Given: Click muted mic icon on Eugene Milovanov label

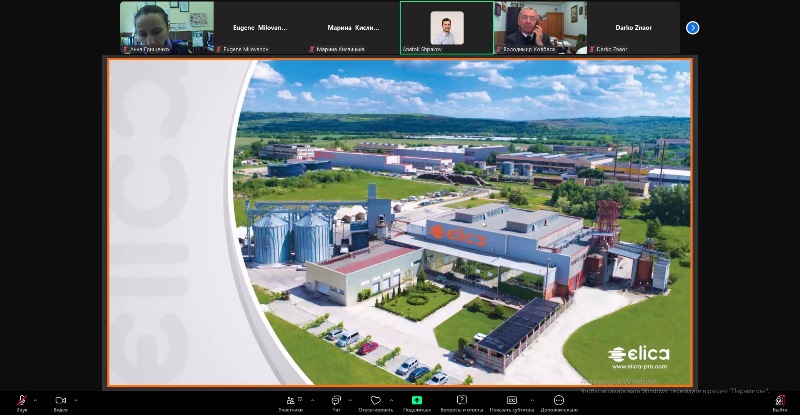Looking at the screenshot, I should point(218,50).
